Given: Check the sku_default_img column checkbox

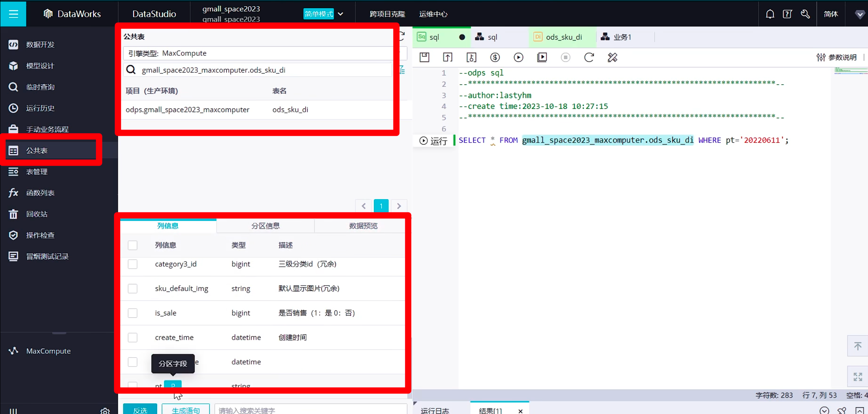Looking at the screenshot, I should pos(133,288).
